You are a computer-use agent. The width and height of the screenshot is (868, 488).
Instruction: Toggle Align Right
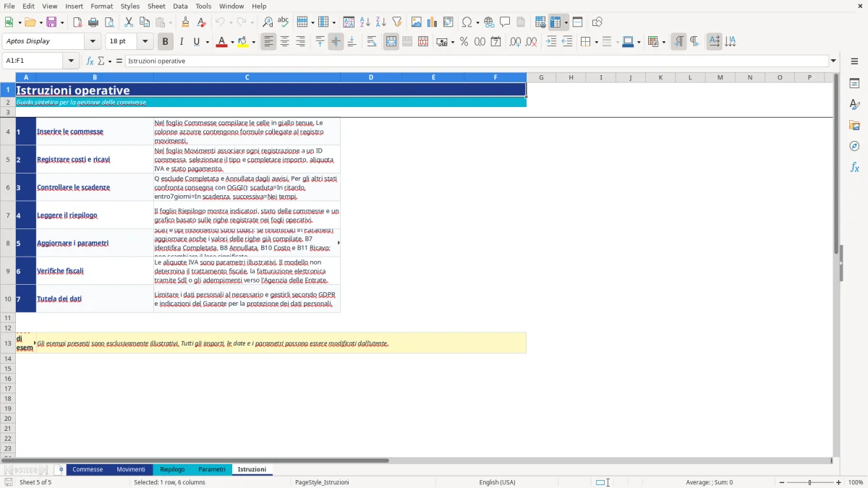click(300, 42)
